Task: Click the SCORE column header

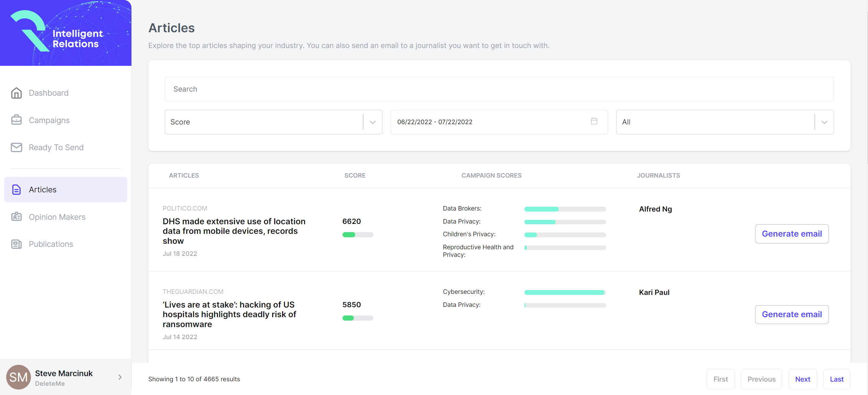Action: (355, 176)
